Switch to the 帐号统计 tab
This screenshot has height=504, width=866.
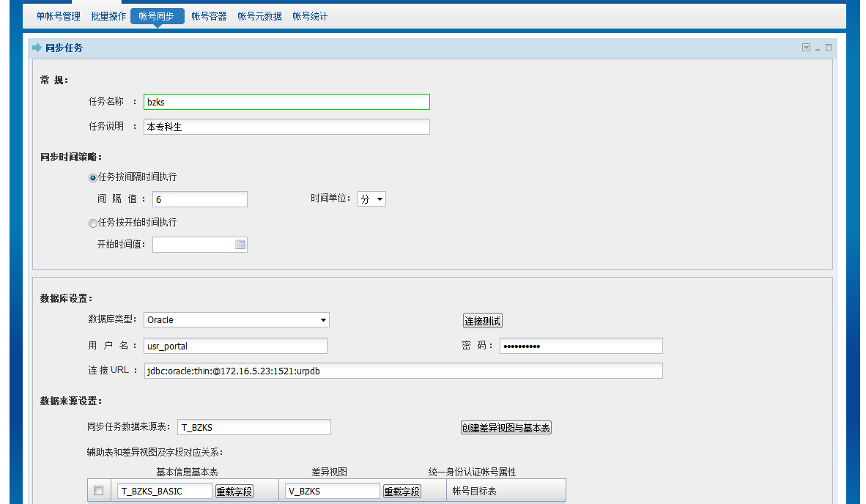310,16
